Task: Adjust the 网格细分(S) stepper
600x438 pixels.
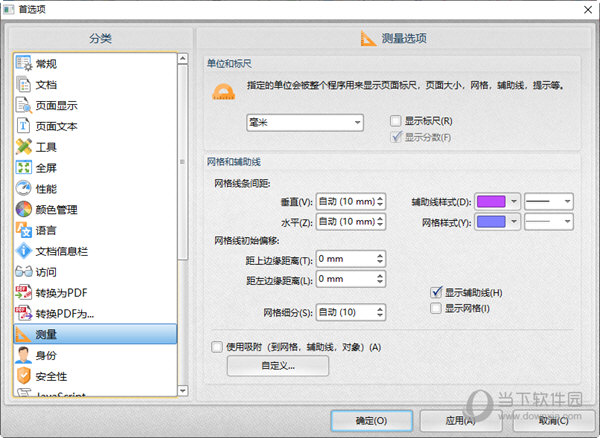Action: [380, 313]
